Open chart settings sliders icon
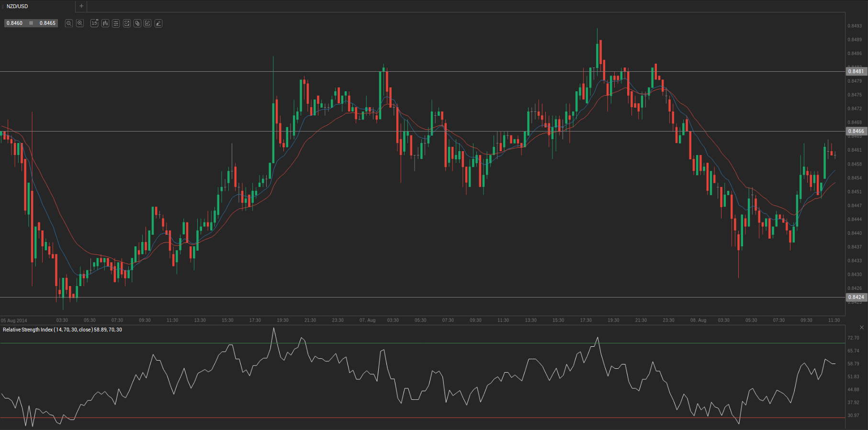 (116, 23)
